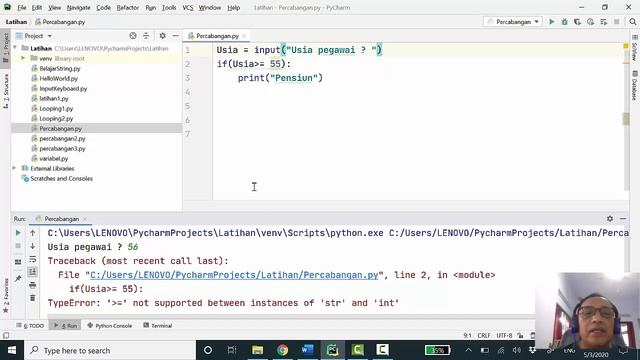The width and height of the screenshot is (640, 360).
Task: Open the Percabangan run configuration dropdown
Action: [513, 22]
